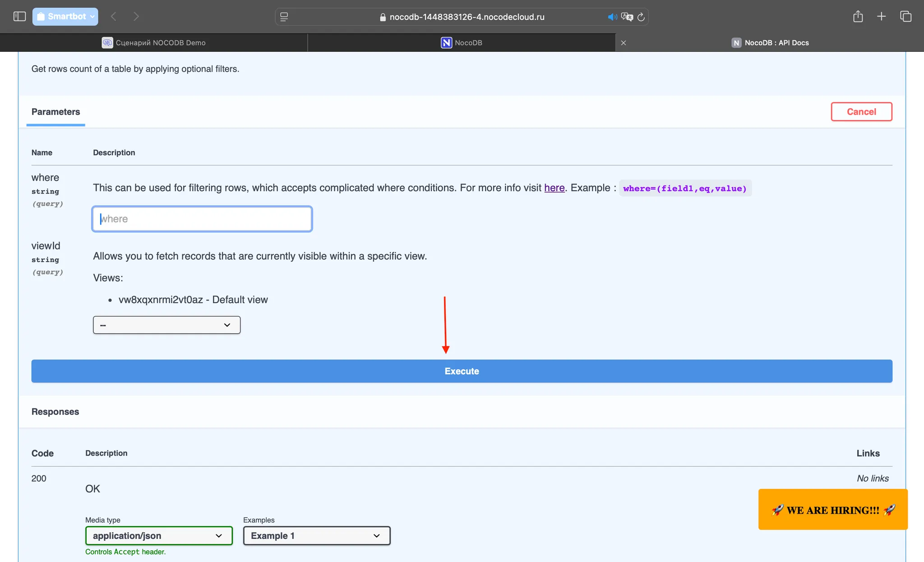Add a new tab with plus icon
The width and height of the screenshot is (924, 562).
pos(881,17)
